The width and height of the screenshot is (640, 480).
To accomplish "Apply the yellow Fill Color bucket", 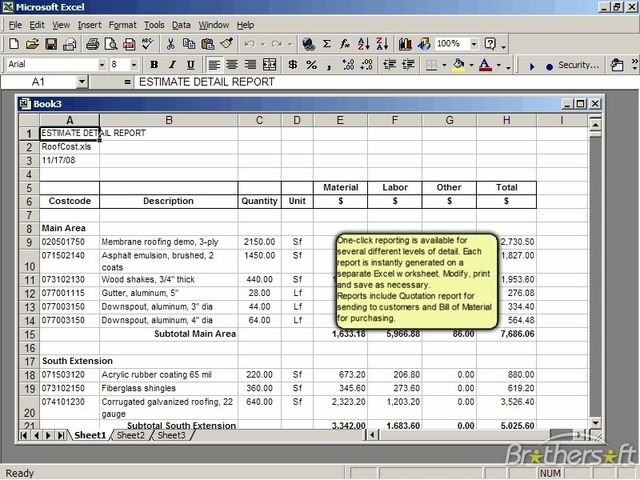I will 459,64.
